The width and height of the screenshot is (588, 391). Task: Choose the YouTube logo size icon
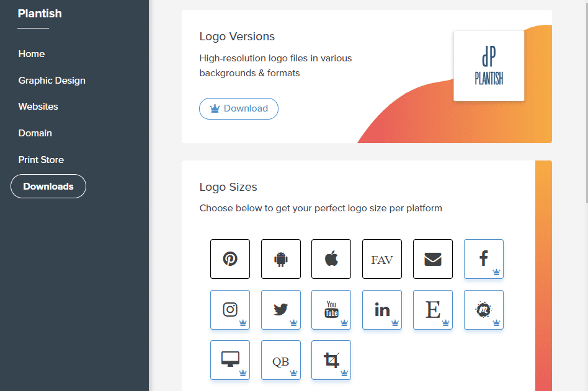(x=331, y=310)
